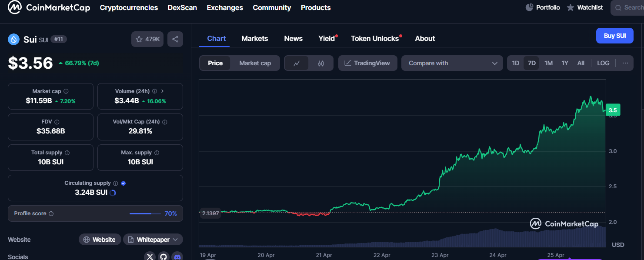
Task: Open more chart options (three dots)
Action: coord(625,63)
